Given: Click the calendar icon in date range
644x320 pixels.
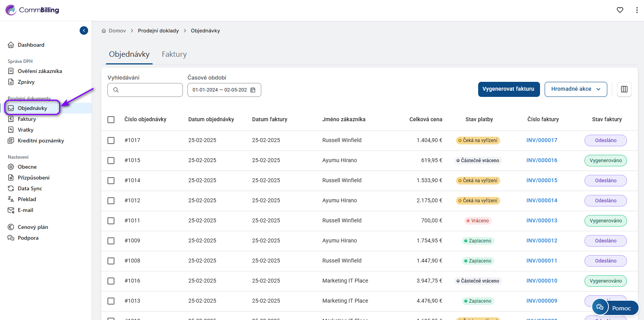Looking at the screenshot, I should coord(253,90).
